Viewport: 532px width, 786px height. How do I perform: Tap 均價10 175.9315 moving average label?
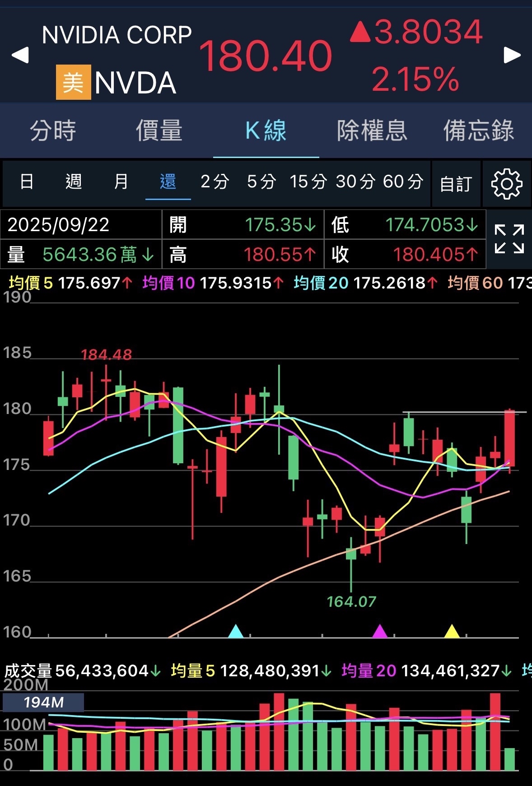click(213, 283)
